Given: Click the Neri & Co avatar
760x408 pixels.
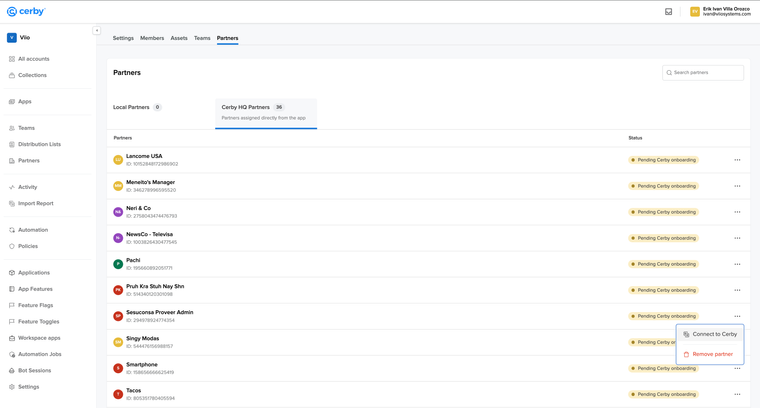Looking at the screenshot, I should pyautogui.click(x=118, y=212).
